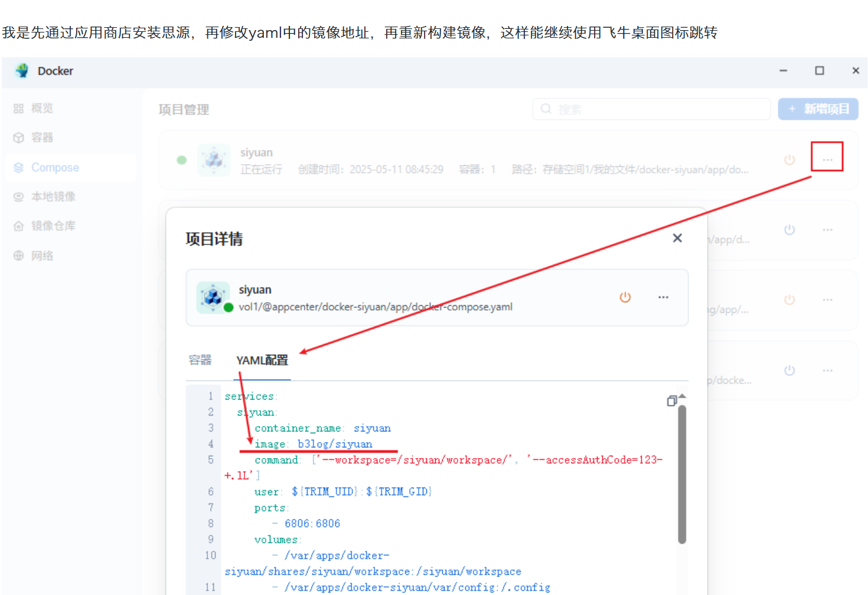
Task: Open more options for siyuan list row
Action: (x=827, y=160)
